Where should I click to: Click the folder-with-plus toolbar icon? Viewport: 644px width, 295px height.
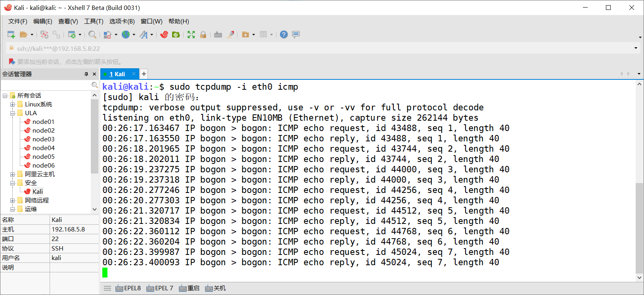click(245, 35)
